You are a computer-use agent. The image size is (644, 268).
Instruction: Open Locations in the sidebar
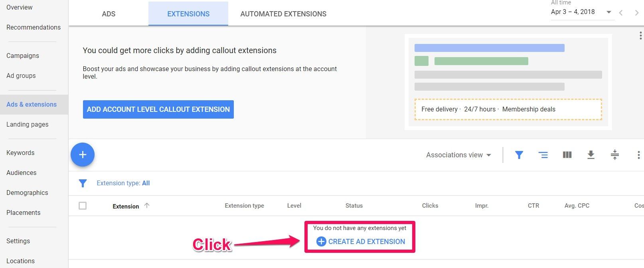click(x=21, y=261)
